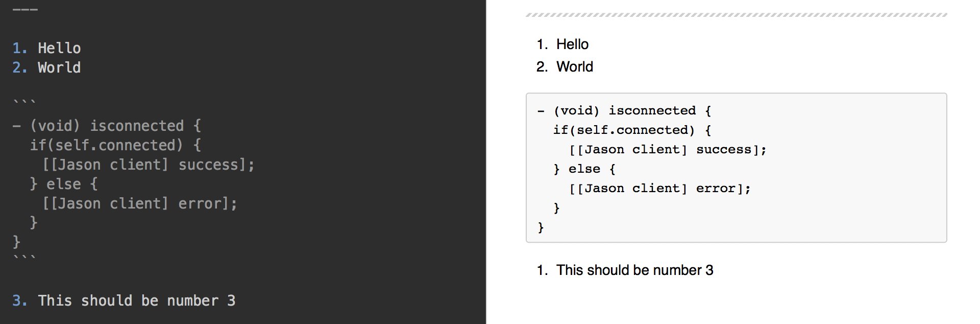Click '[[Jason client] success];' in preview code
The height and width of the screenshot is (324, 980).
tap(668, 150)
